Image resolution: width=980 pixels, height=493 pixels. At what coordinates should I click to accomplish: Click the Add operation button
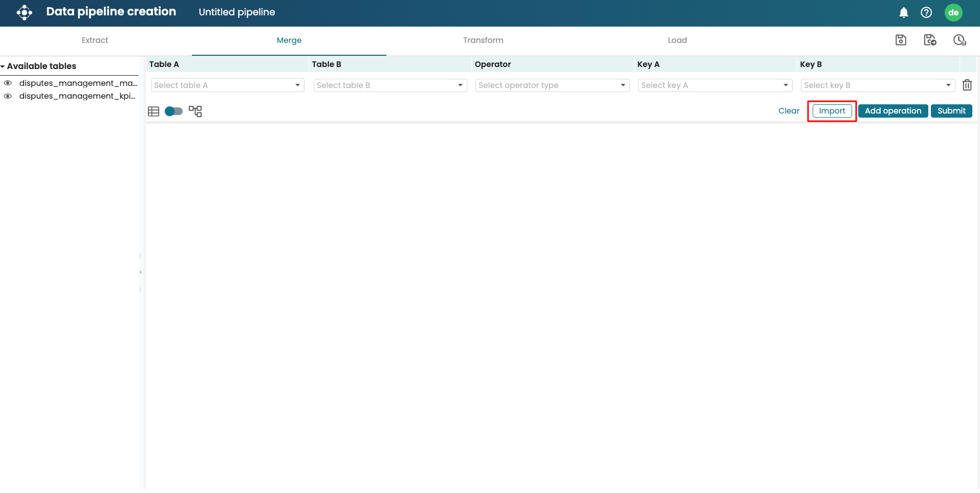pyautogui.click(x=892, y=111)
